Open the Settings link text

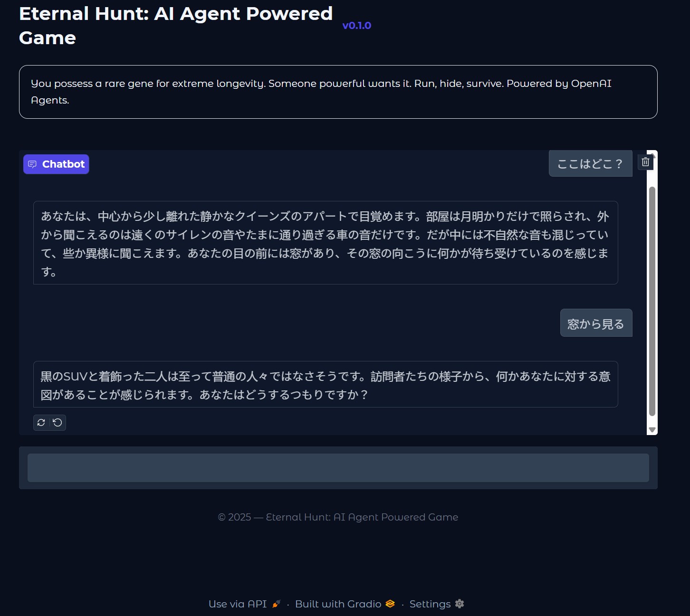[430, 604]
